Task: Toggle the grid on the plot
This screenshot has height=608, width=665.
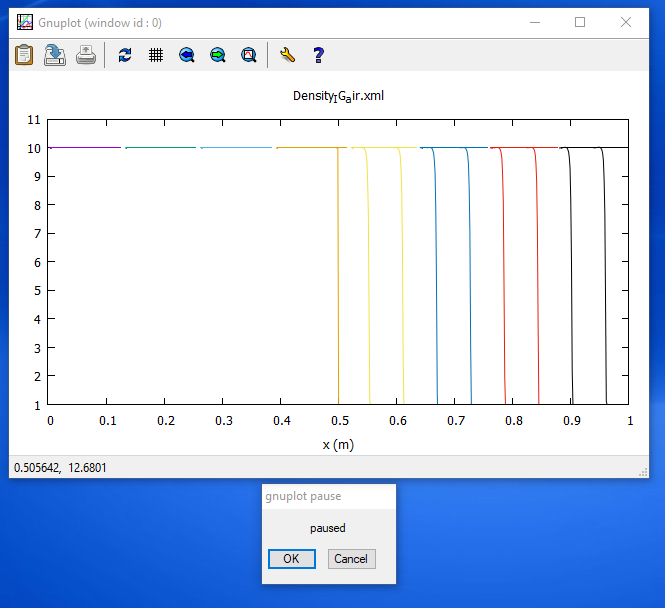Action: (x=156, y=55)
